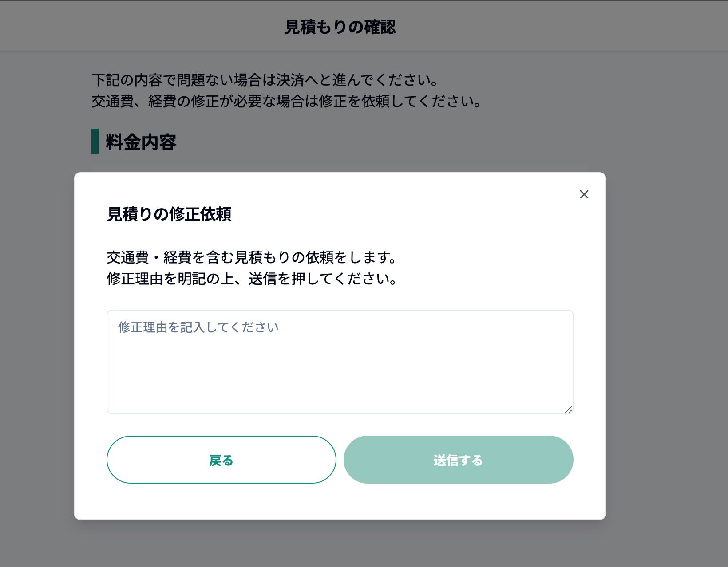Click the 見積もりの確認 page header title
The height and width of the screenshot is (567, 728).
[x=340, y=27]
